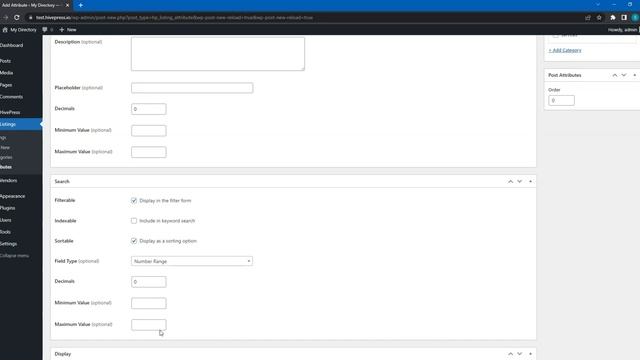Click Decimals field in Search section
The image size is (640, 360).
coord(149,282)
